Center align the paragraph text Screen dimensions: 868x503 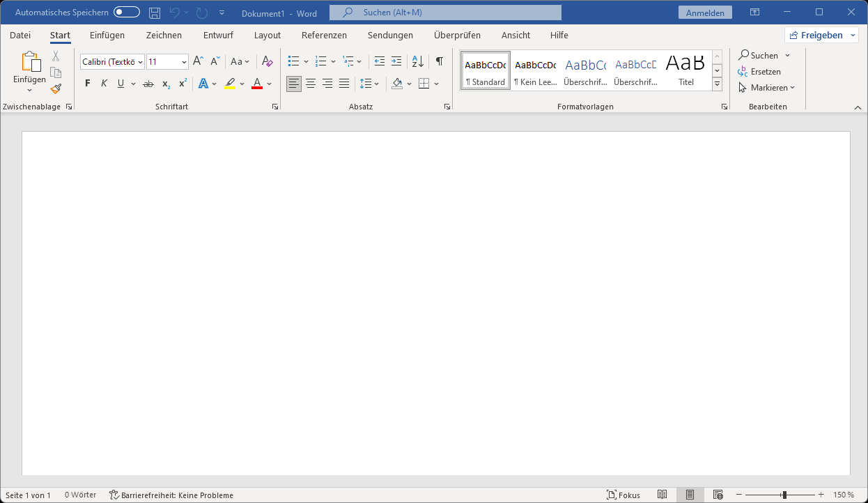click(x=311, y=84)
